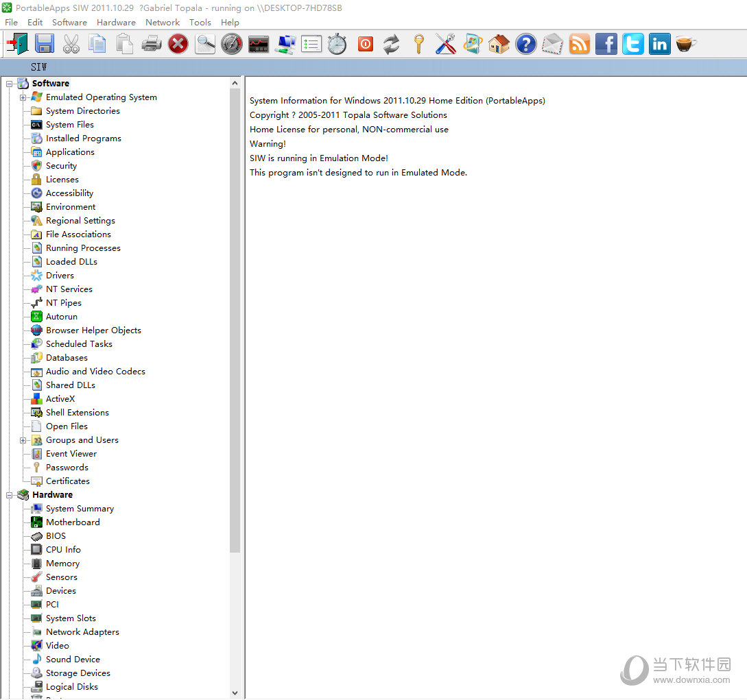This screenshot has width=747, height=700.
Task: Click the house home page icon
Action: [499, 45]
